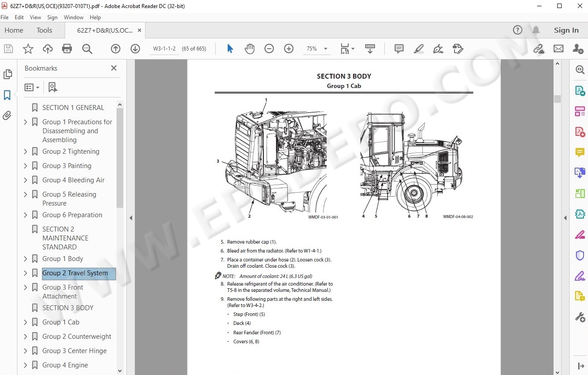Click the share with others person icon
The height and width of the screenshot is (375, 588).
pyautogui.click(x=578, y=49)
